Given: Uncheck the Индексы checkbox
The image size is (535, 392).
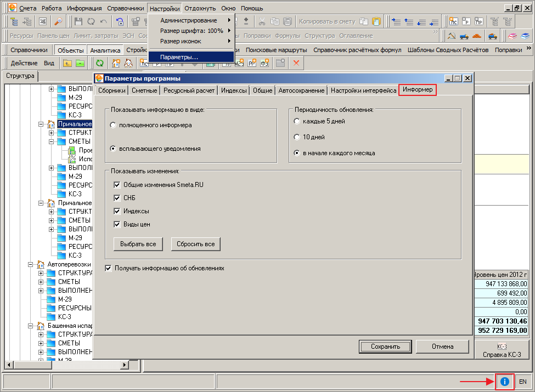Looking at the screenshot, I should (x=117, y=211).
